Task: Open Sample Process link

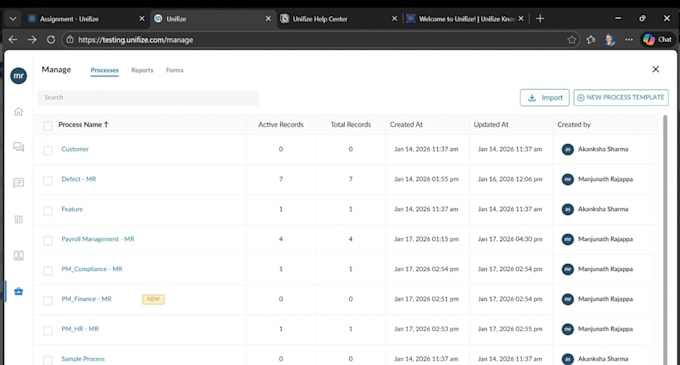Action: tap(83, 359)
